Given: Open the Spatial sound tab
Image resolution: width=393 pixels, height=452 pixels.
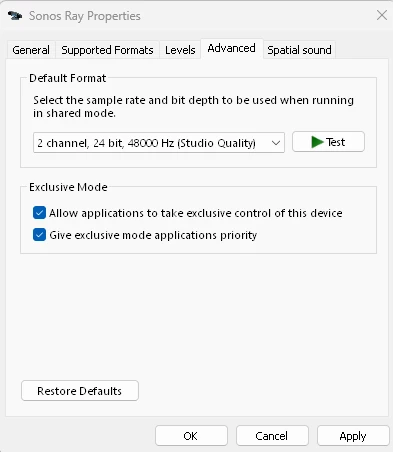Looking at the screenshot, I should [299, 50].
